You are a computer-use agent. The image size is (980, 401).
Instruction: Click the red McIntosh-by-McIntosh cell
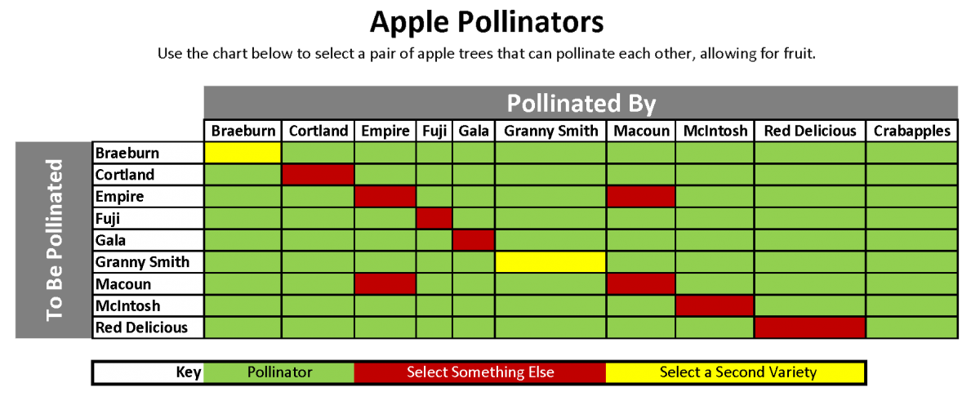714,305
